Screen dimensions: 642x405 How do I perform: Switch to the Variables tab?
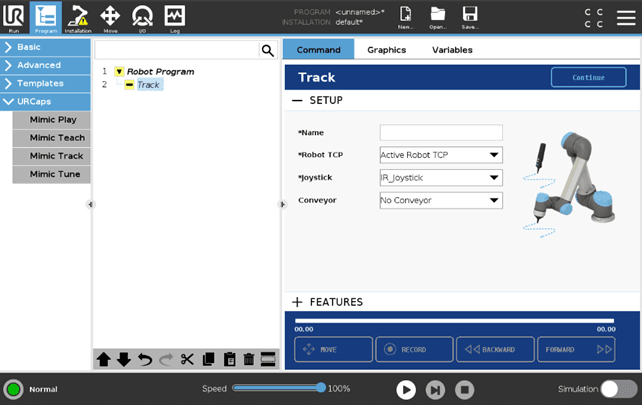click(x=452, y=49)
